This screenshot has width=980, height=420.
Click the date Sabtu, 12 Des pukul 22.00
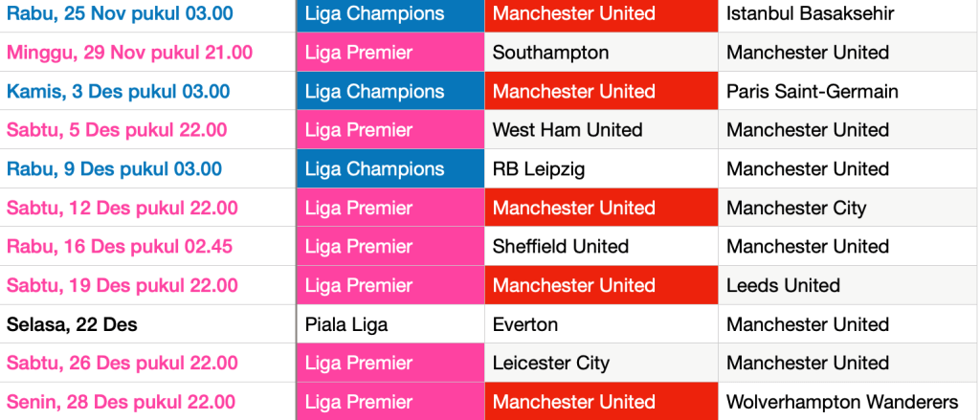(122, 208)
